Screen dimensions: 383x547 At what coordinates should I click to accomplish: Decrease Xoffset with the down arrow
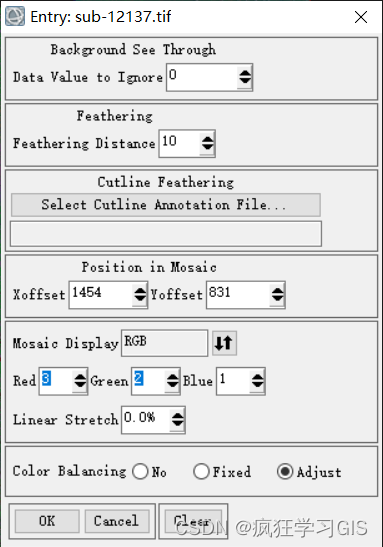click(140, 299)
